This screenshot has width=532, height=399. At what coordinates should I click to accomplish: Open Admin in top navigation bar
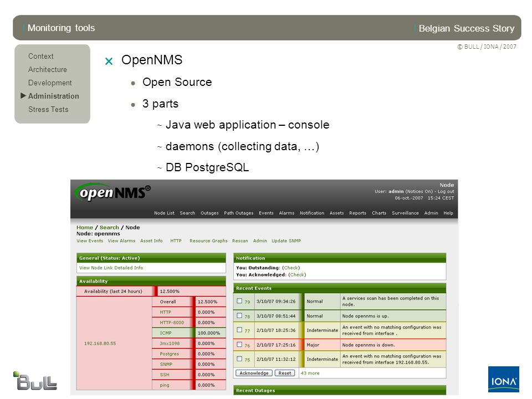pos(431,213)
